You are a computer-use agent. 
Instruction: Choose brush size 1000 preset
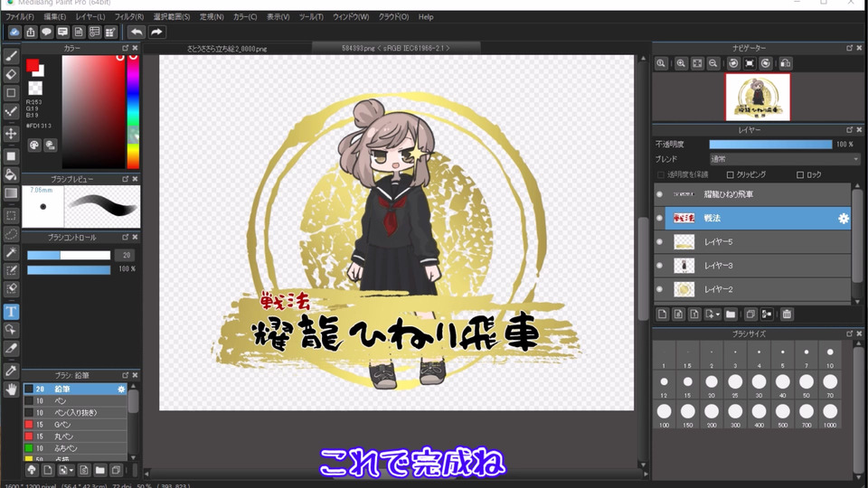[x=830, y=415]
